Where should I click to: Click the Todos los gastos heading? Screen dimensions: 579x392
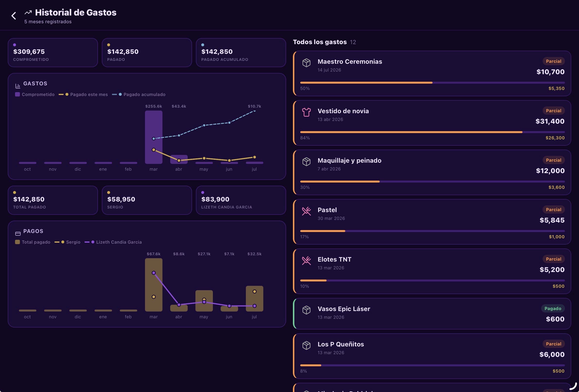pos(320,42)
